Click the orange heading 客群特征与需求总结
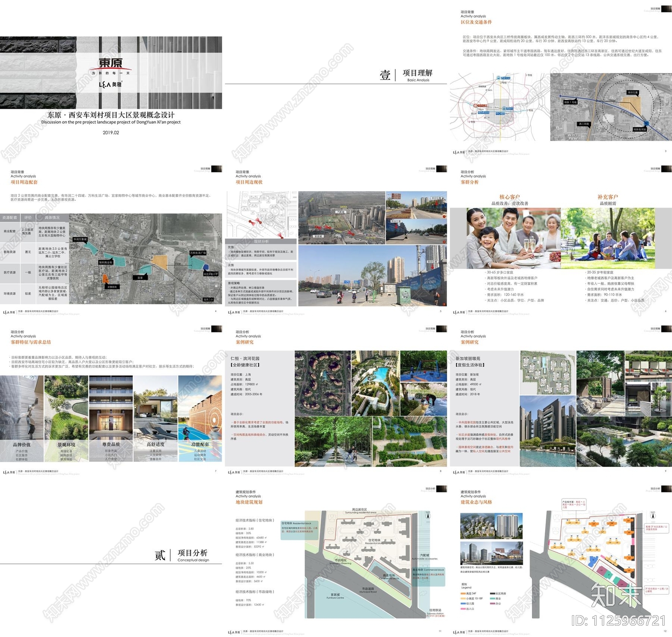This screenshot has height=637, width=672. coord(31,342)
